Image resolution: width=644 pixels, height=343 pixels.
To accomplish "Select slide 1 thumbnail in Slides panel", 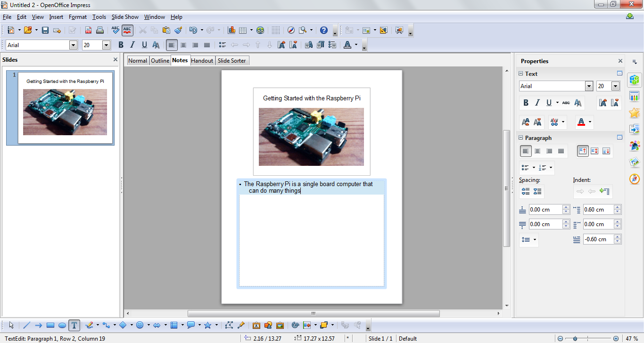I will coord(66,107).
